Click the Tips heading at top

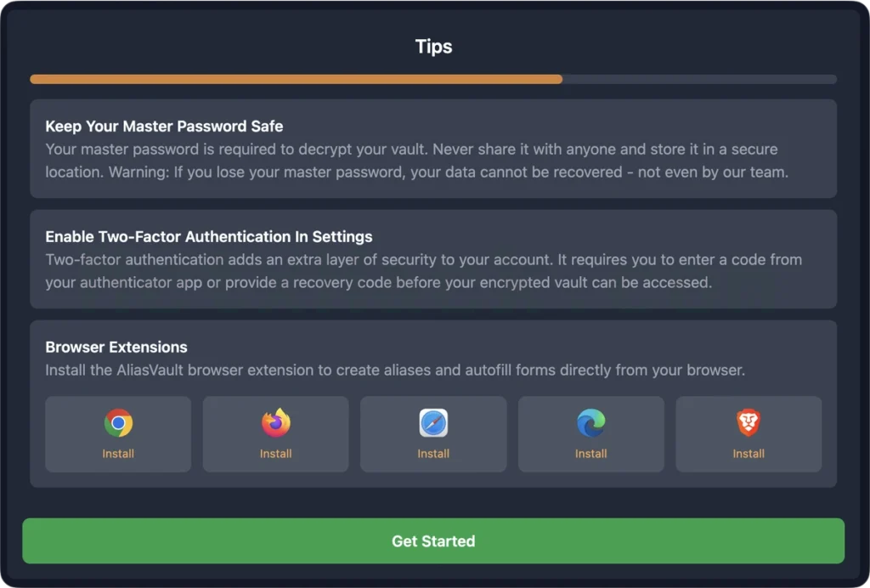tap(434, 47)
